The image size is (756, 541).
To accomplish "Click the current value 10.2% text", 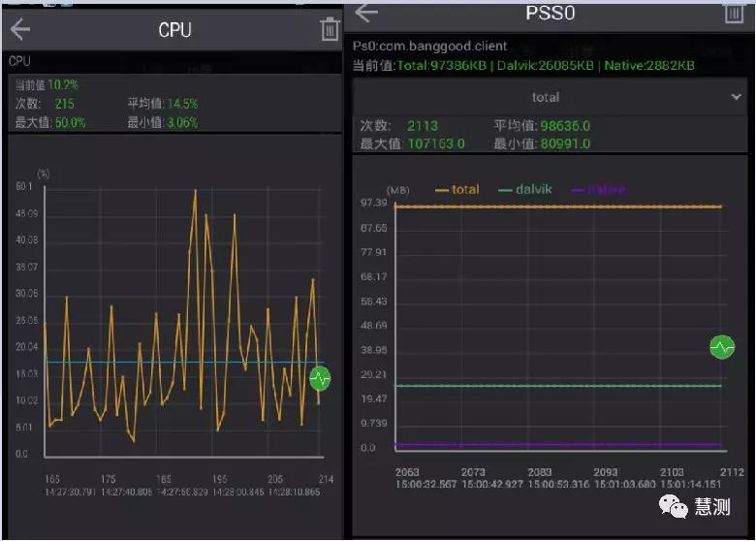I will click(x=63, y=85).
